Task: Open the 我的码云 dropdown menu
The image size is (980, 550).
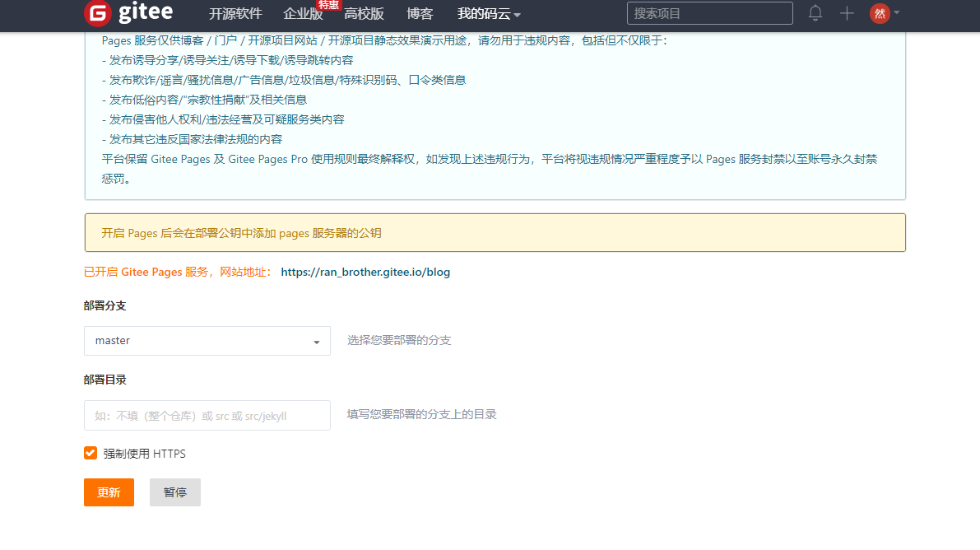Action: (x=489, y=14)
